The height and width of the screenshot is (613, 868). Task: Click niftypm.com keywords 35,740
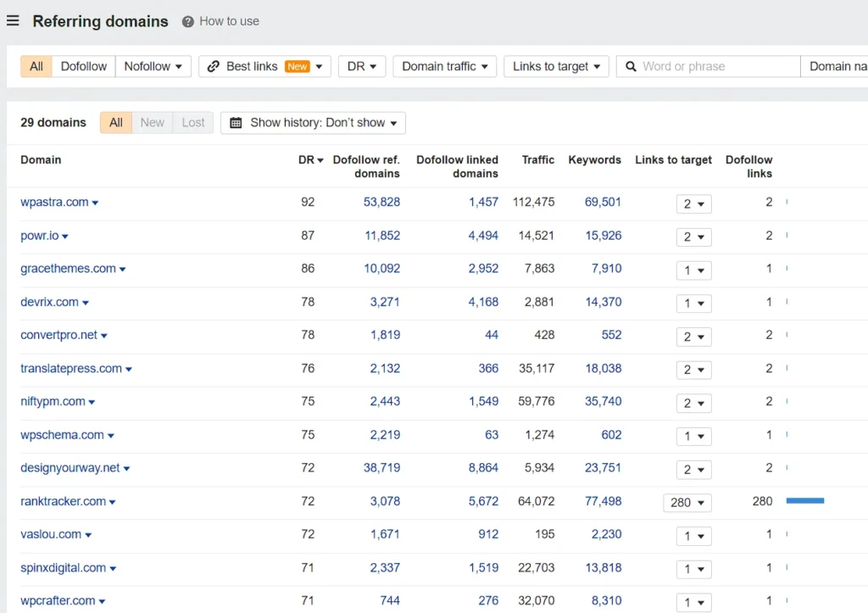(603, 402)
